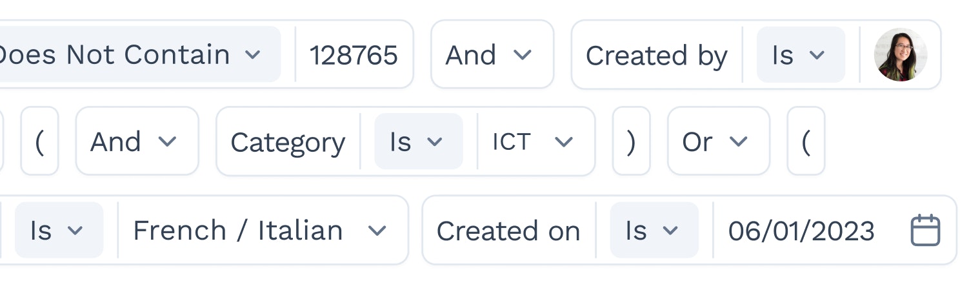Open the calendar date picker icon
The image size is (980, 292).
tap(925, 231)
